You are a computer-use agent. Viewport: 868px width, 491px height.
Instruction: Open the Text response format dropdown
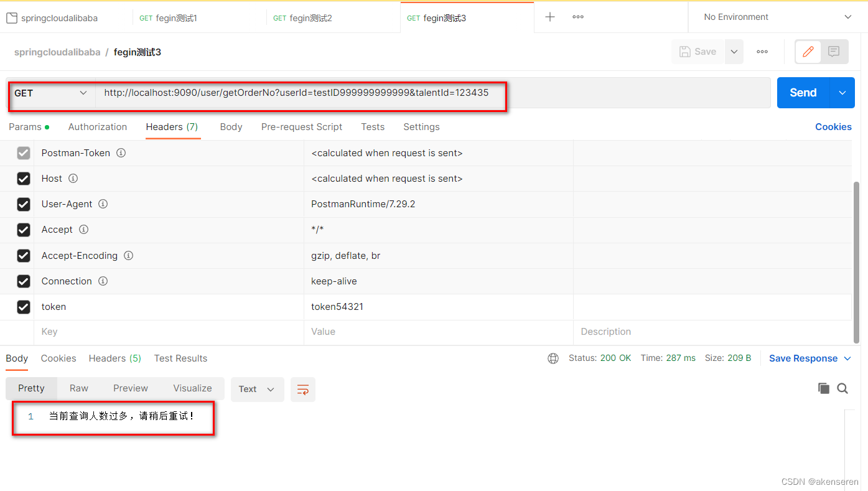coord(257,389)
